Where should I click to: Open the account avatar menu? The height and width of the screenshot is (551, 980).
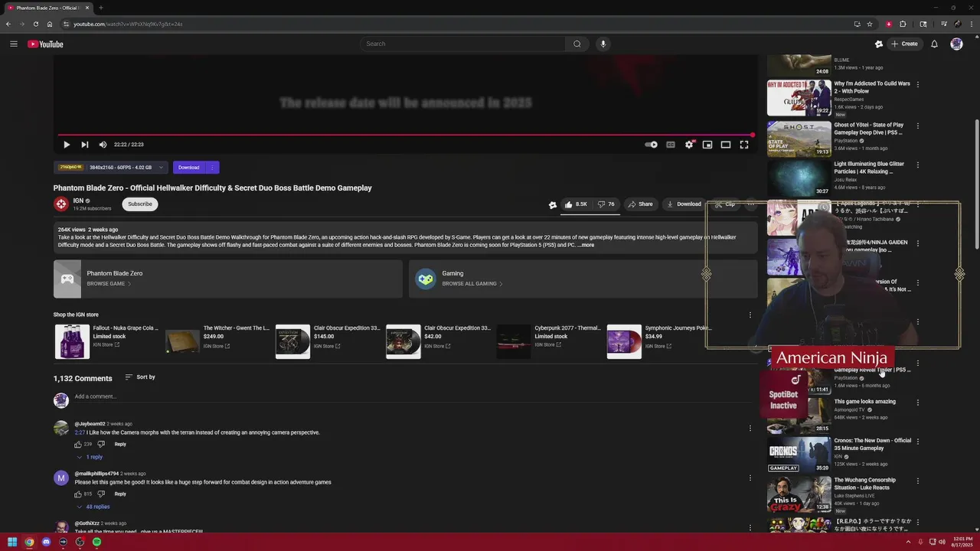point(956,44)
